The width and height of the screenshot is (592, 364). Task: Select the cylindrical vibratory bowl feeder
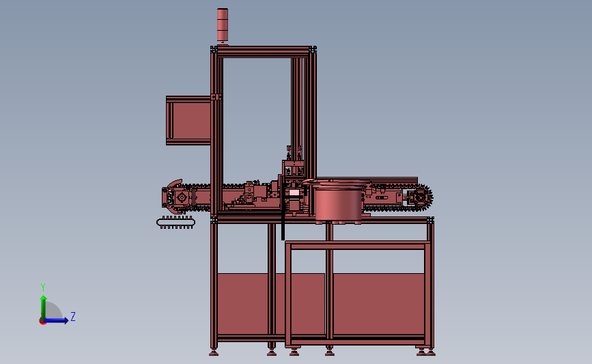point(338,202)
